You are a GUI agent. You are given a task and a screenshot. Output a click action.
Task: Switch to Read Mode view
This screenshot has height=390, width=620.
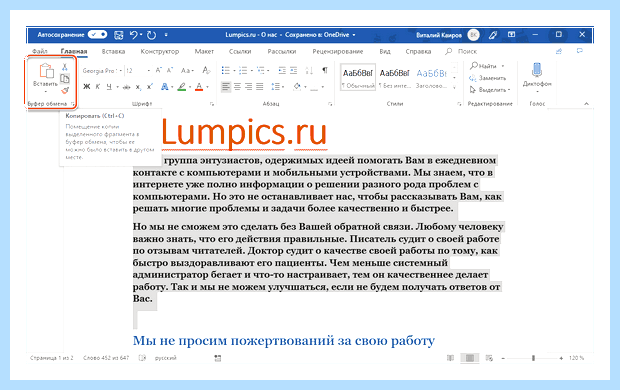coord(450,358)
